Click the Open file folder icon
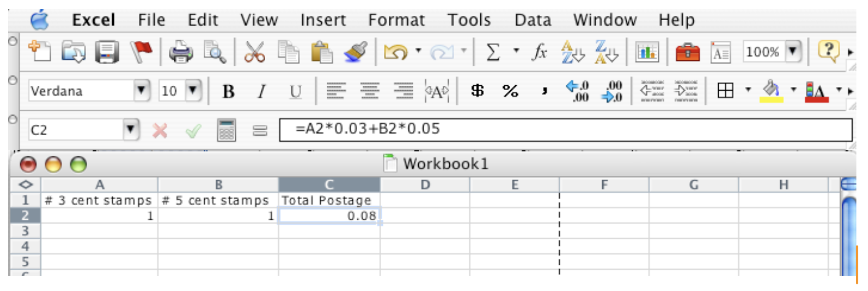 [74, 53]
